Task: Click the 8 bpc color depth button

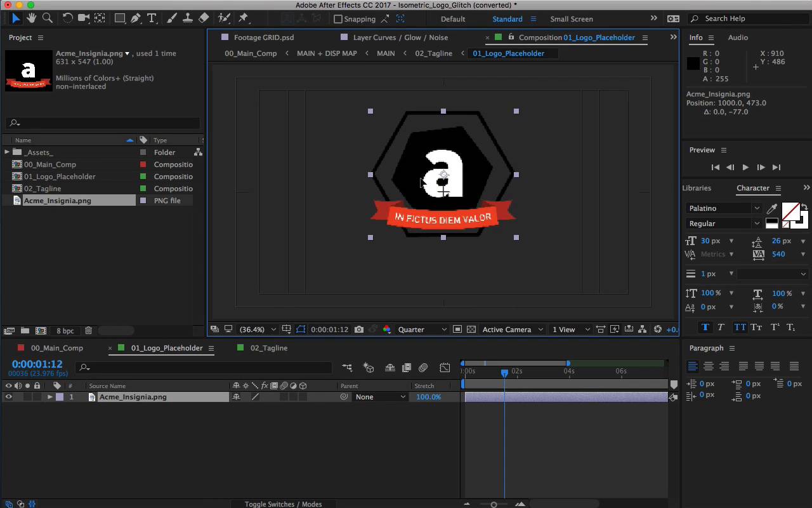Action: coord(65,331)
